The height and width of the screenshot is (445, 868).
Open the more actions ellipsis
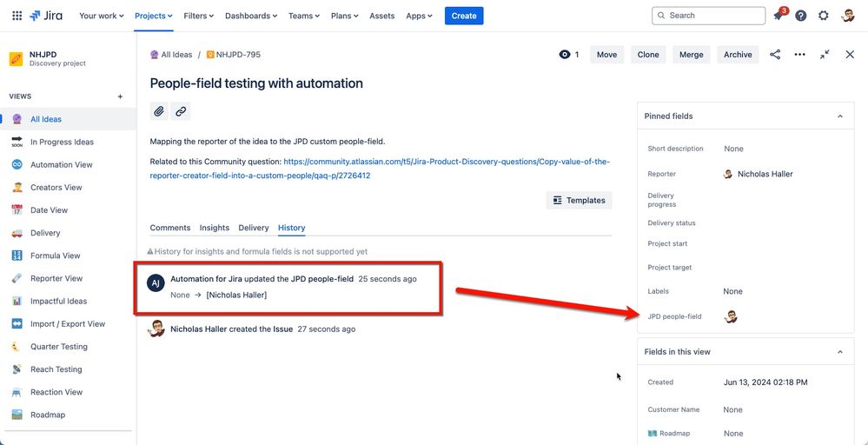coord(800,54)
